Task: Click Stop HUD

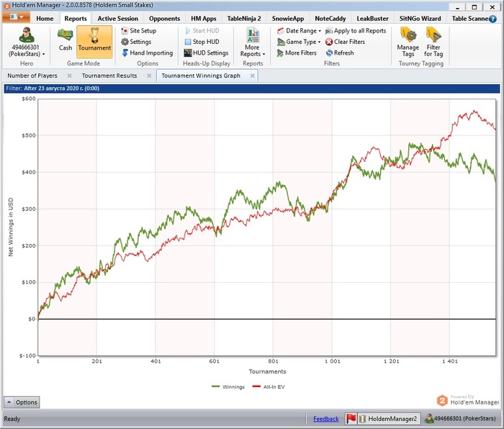Action: [202, 42]
